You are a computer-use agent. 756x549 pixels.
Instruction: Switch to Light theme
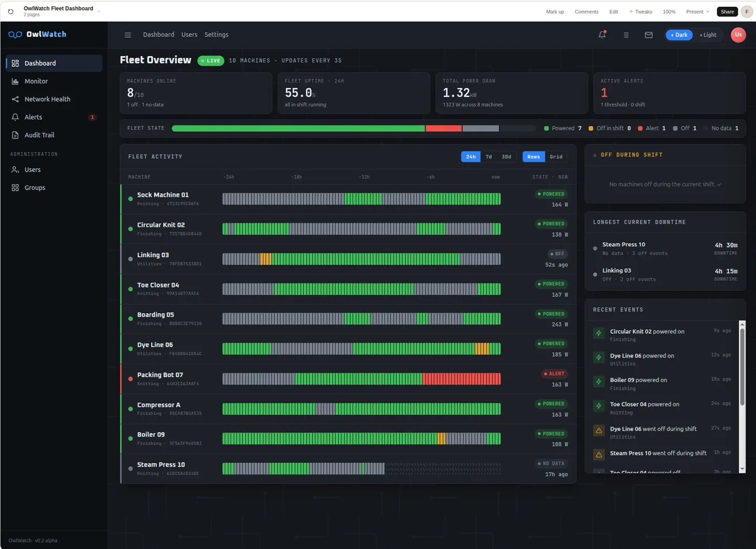[x=708, y=35]
